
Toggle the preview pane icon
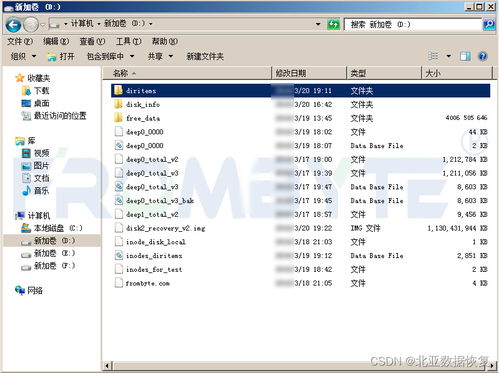coord(465,56)
